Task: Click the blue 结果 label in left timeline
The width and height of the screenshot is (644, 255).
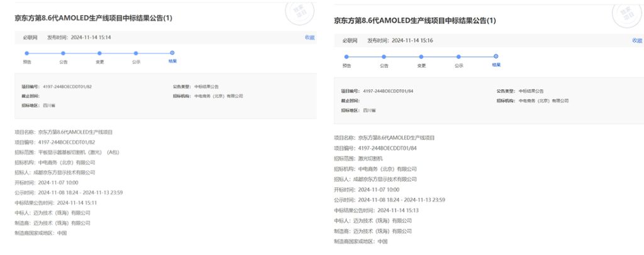Action: pyautogui.click(x=172, y=62)
